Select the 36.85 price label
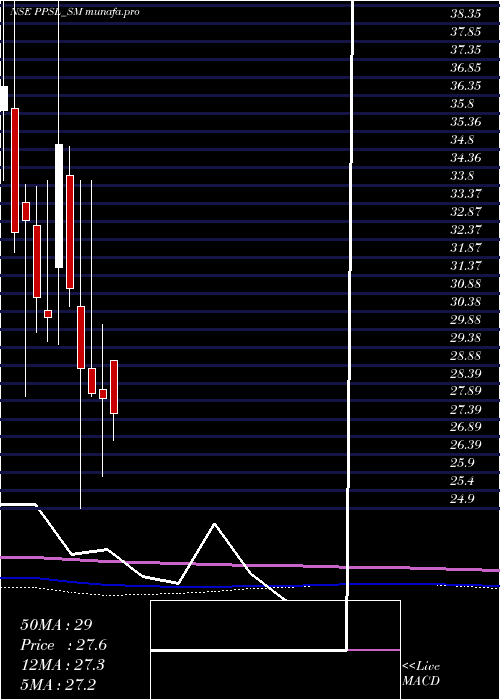 pos(466,68)
